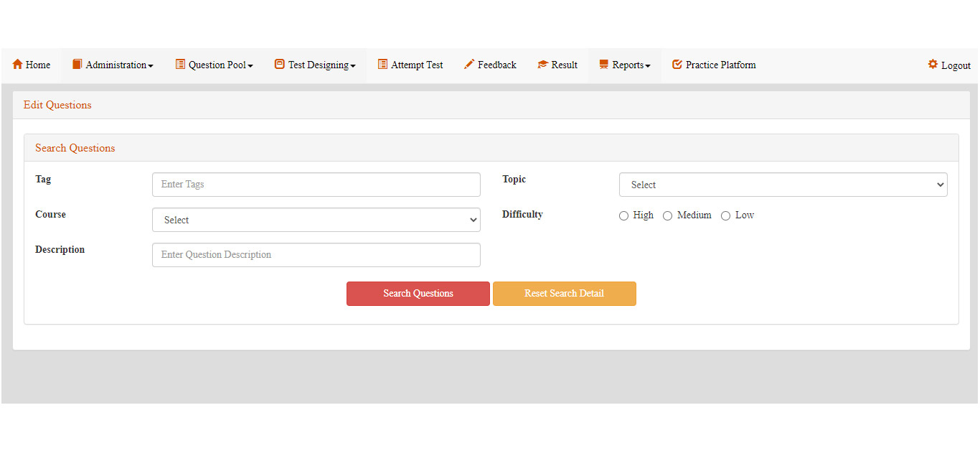980x451 pixels.
Task: Pick the Low difficulty radio button
Action: [x=725, y=215]
